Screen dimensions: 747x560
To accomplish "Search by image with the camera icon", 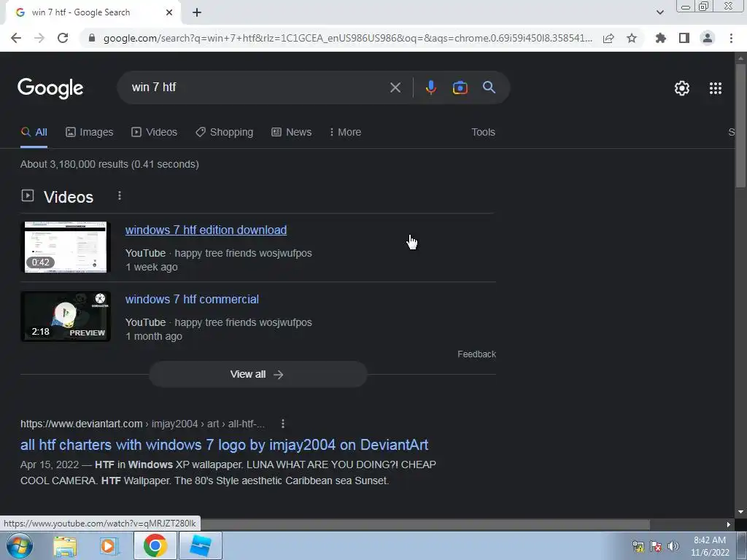I will (x=460, y=87).
